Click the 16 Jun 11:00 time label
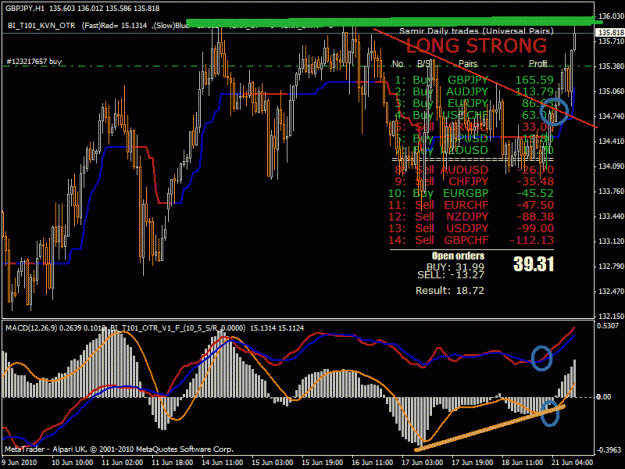Screen dimensions: 625x469 pyautogui.click(x=372, y=463)
